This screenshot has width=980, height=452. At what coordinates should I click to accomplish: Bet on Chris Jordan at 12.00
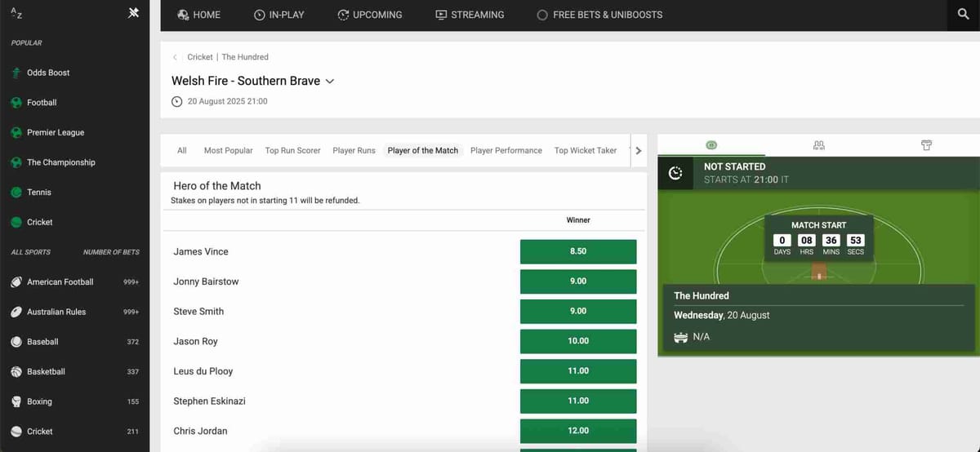578,431
